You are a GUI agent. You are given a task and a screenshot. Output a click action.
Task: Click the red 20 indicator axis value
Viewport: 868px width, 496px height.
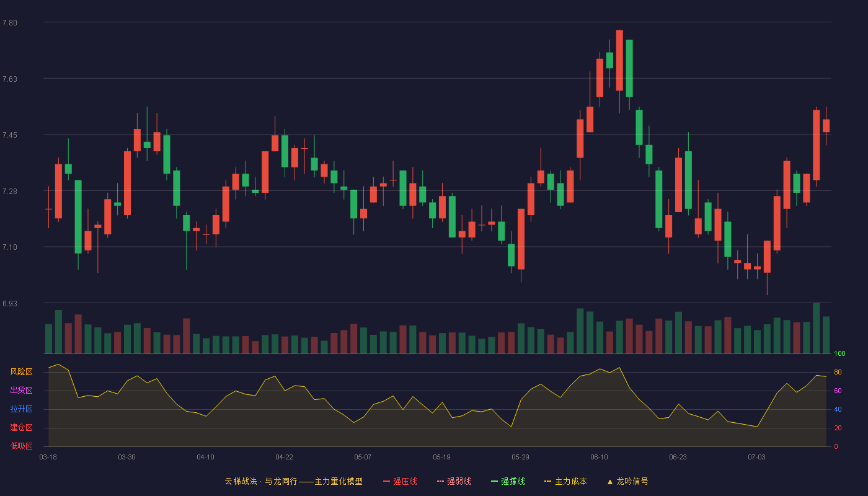pos(838,428)
